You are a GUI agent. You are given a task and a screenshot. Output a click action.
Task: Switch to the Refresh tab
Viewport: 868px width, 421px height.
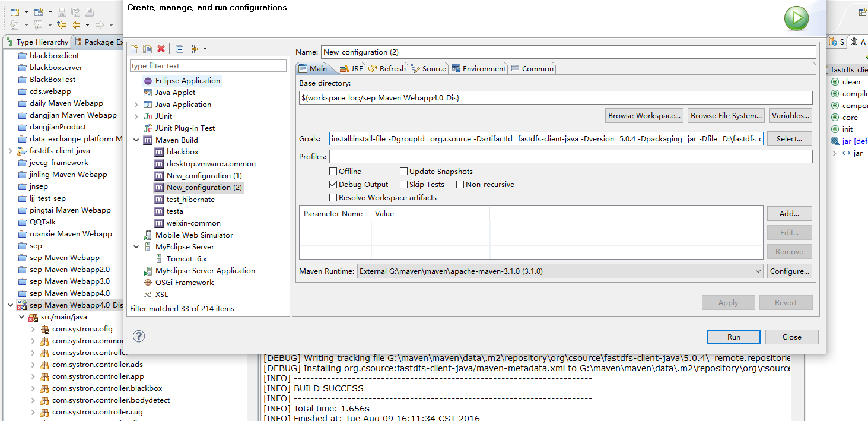[x=387, y=68]
